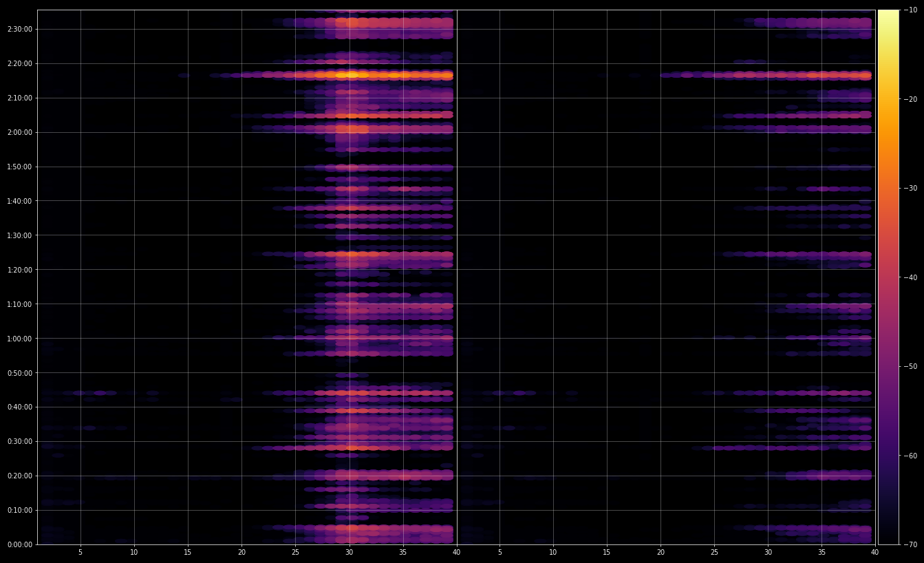The height and width of the screenshot is (563, 924).
Task: Select the 0:50:00 tick label
Action: tap(19, 373)
